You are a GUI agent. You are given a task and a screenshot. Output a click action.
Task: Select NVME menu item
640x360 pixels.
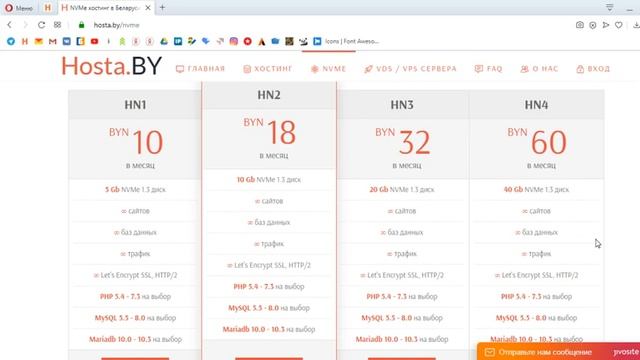[328, 69]
